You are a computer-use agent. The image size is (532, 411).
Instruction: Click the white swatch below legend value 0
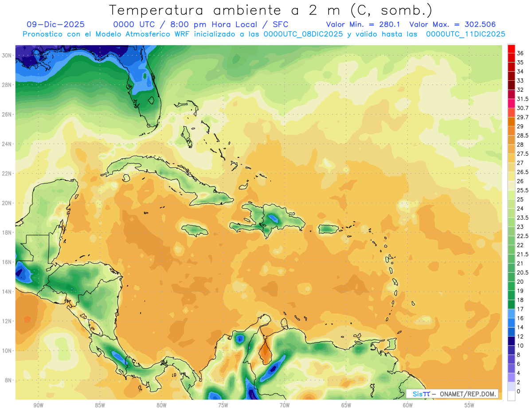point(511,396)
